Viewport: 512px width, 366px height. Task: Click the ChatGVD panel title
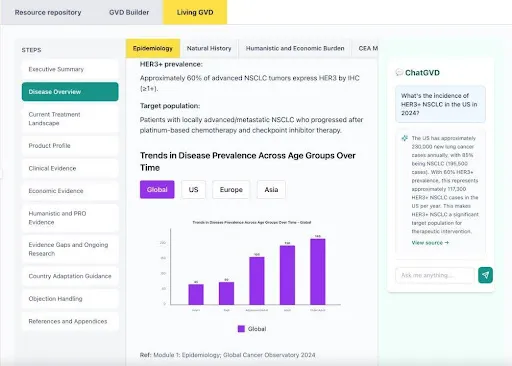[422, 73]
